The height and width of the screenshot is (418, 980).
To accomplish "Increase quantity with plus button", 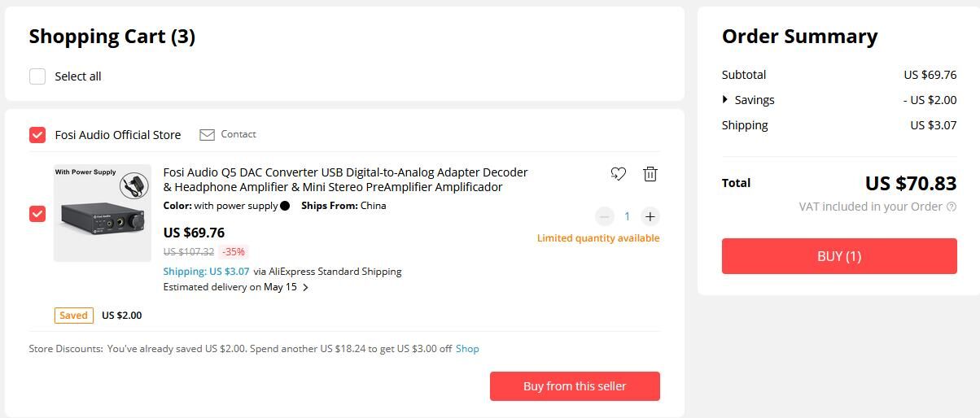I will click(x=650, y=216).
